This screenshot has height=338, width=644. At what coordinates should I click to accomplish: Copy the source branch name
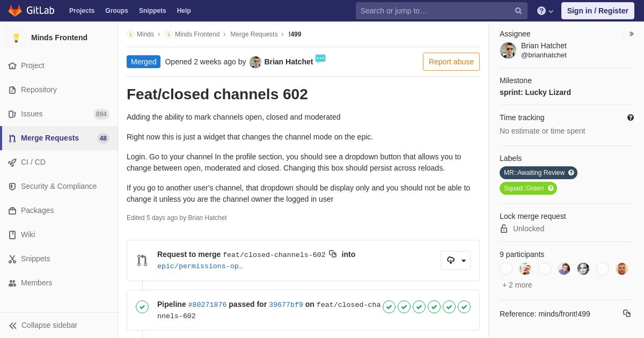pyautogui.click(x=333, y=254)
